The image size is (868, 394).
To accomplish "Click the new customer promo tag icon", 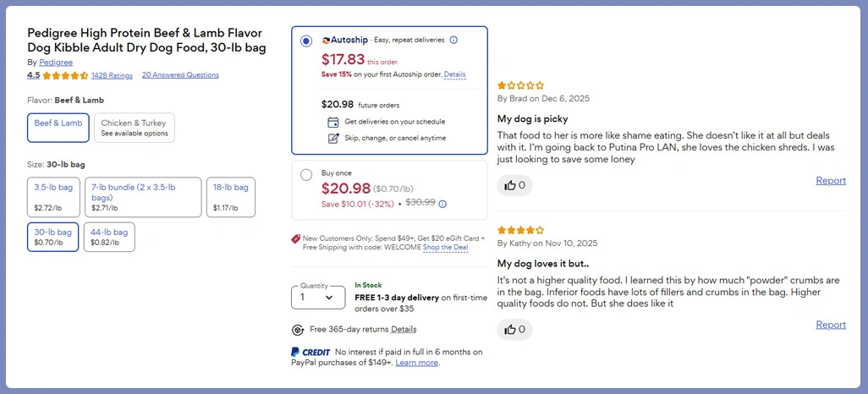I will 295,238.
